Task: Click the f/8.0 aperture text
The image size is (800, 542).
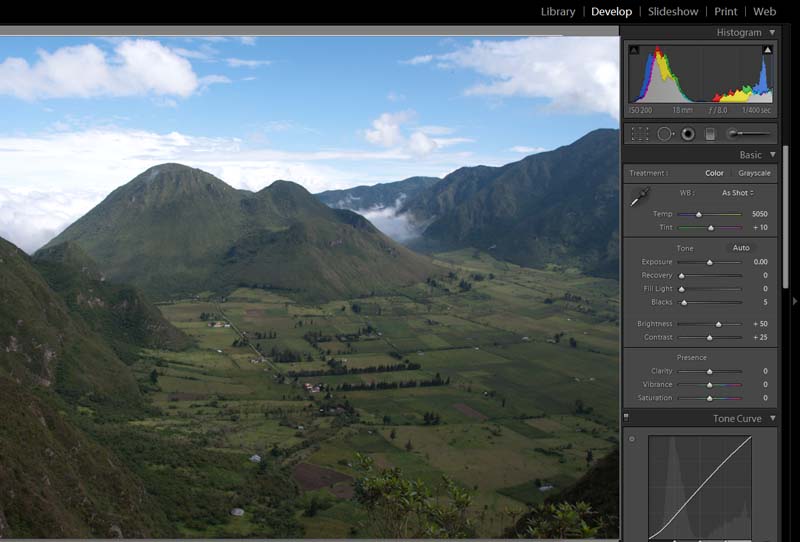Action: pos(718,110)
